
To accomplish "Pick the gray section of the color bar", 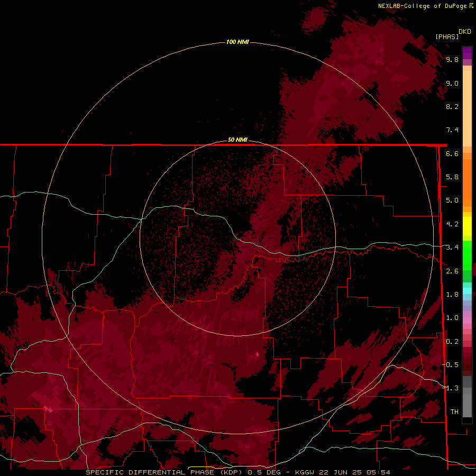I will (x=467, y=396).
